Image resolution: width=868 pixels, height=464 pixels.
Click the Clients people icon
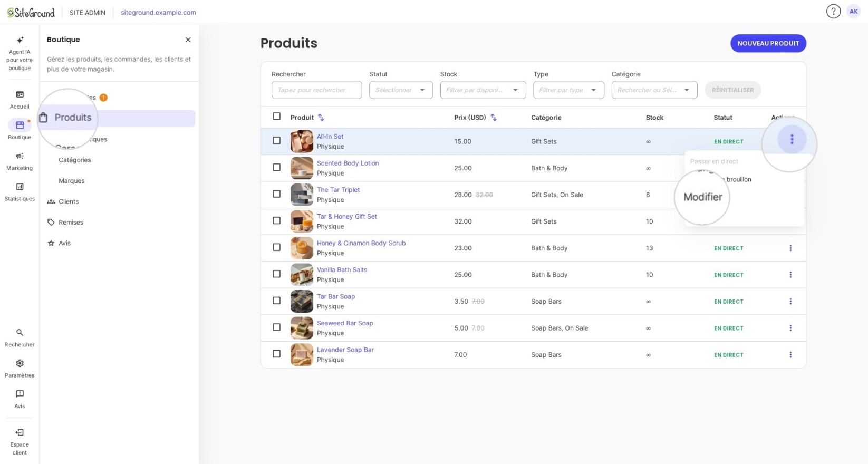[51, 201]
